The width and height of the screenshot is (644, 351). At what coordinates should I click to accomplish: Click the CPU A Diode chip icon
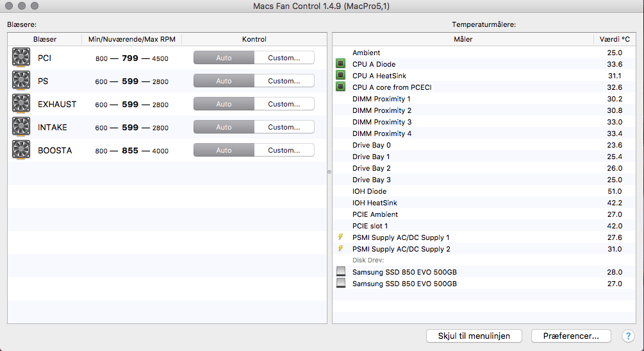click(340, 64)
